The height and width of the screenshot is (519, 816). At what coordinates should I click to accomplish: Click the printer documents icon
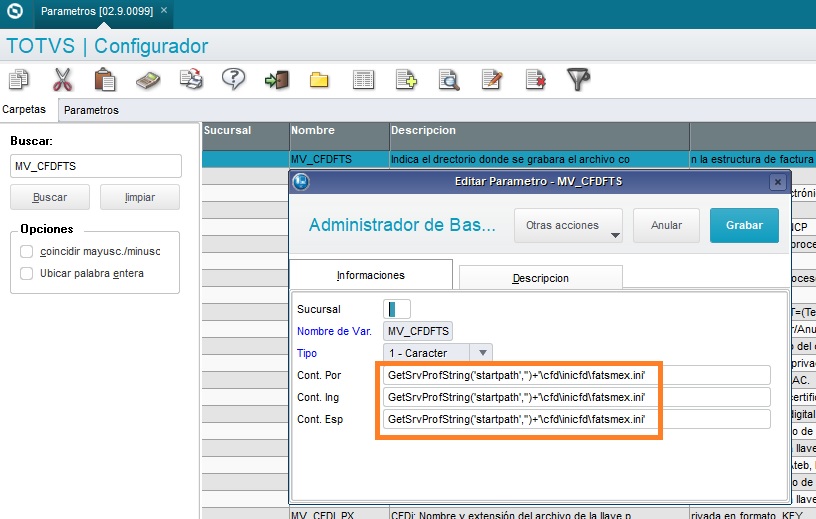(191, 79)
